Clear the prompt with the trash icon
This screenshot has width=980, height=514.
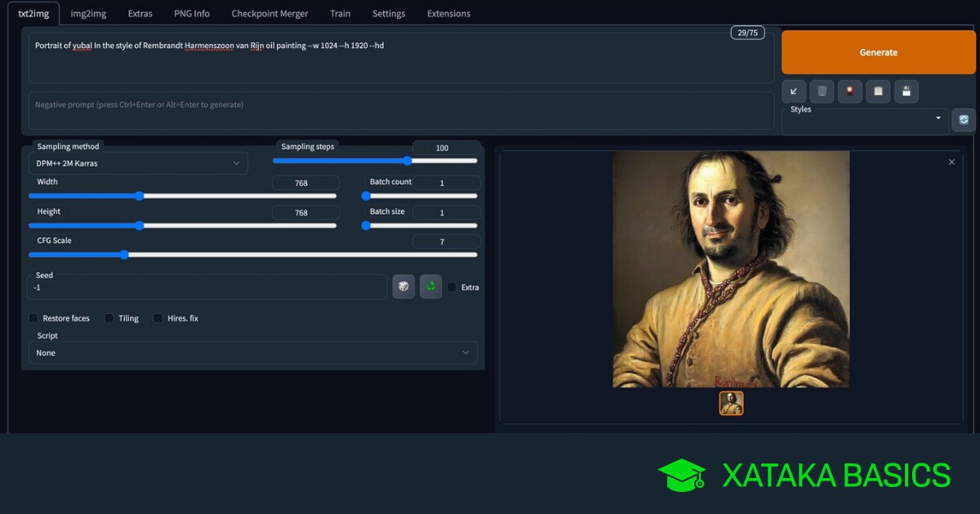[x=822, y=91]
